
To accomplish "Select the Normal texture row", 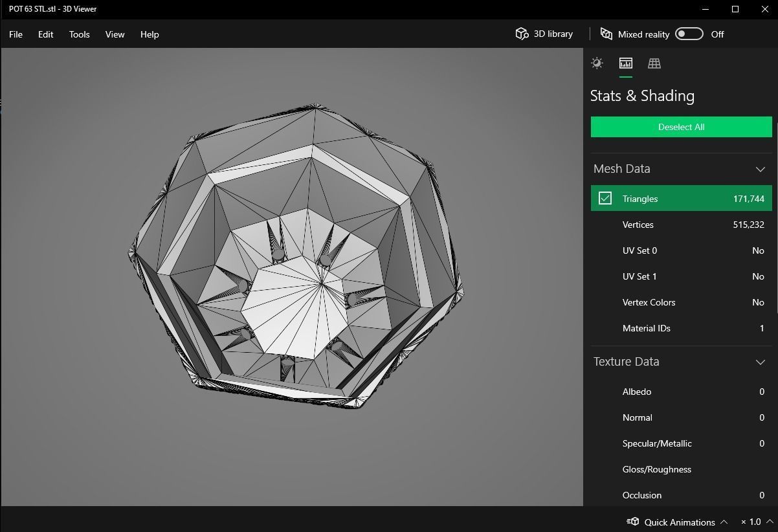I will (x=681, y=417).
